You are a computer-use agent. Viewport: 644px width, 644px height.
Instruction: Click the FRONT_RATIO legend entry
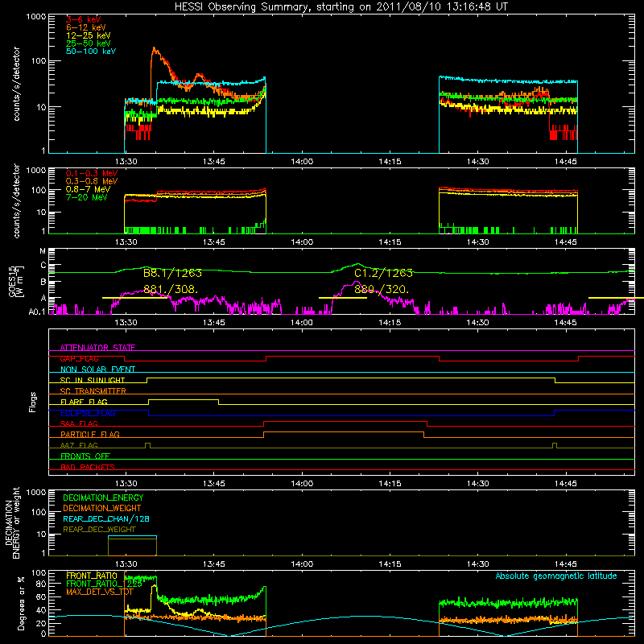(x=92, y=576)
